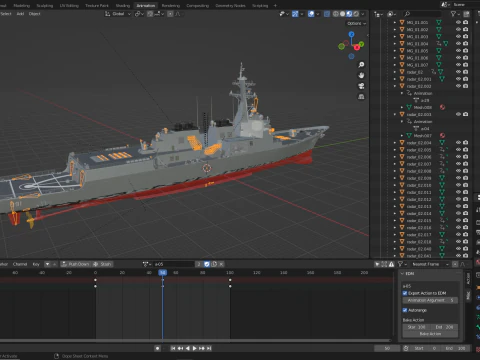Image resolution: width=480 pixels, height=360 pixels.
Task: Disable MG_01.002 in renders camera icon
Action: [466, 29]
